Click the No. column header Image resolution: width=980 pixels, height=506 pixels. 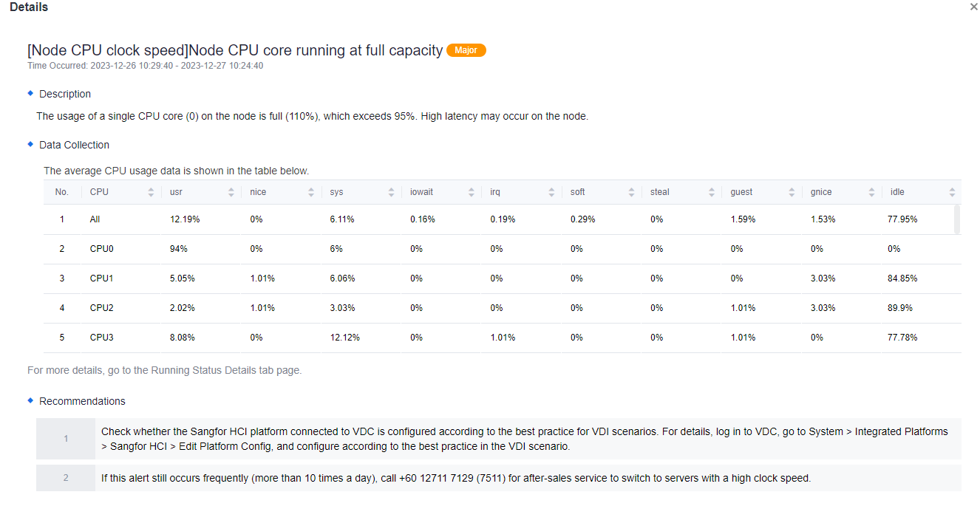pos(62,192)
